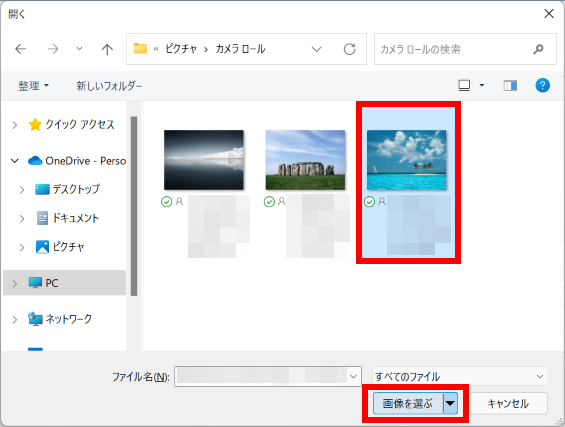Click shared person icon under lake photo

(x=179, y=201)
